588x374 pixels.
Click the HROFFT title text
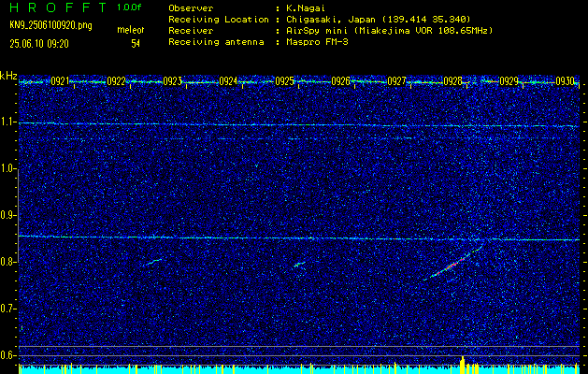point(59,7)
